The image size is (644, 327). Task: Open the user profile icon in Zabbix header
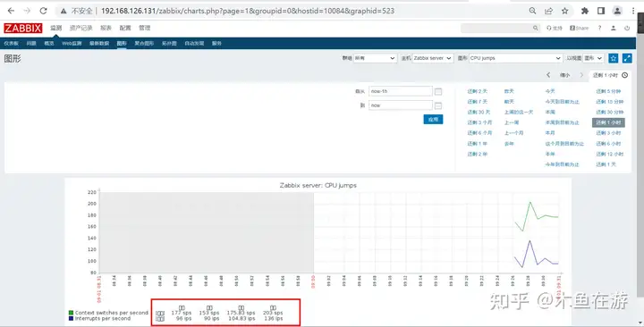click(x=614, y=28)
